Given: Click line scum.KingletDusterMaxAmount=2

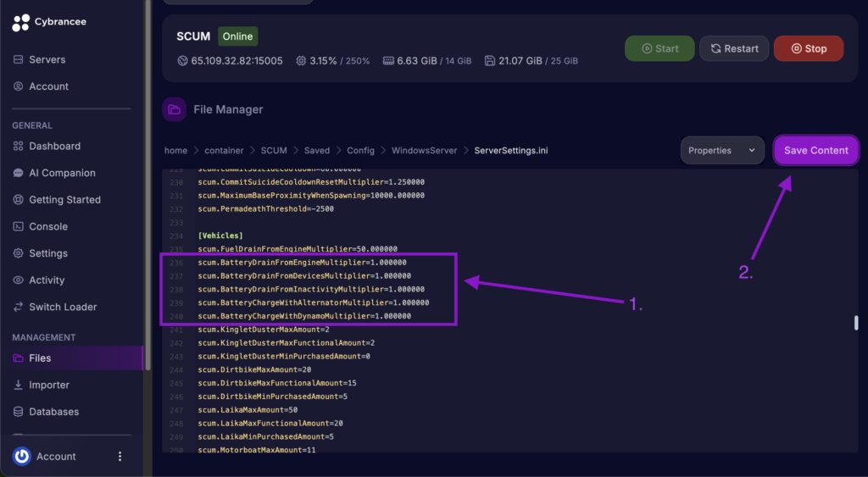Looking at the screenshot, I should pos(264,330).
